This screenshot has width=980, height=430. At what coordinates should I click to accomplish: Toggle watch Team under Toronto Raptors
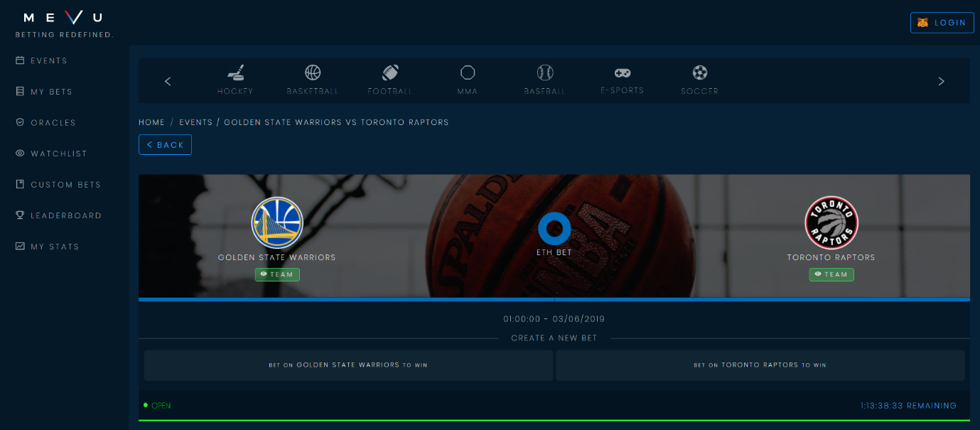point(831,274)
